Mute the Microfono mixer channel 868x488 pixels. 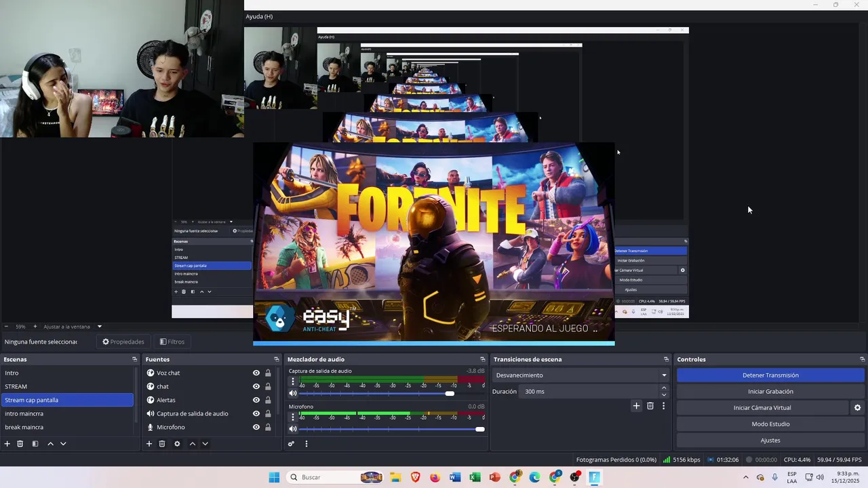(x=293, y=428)
